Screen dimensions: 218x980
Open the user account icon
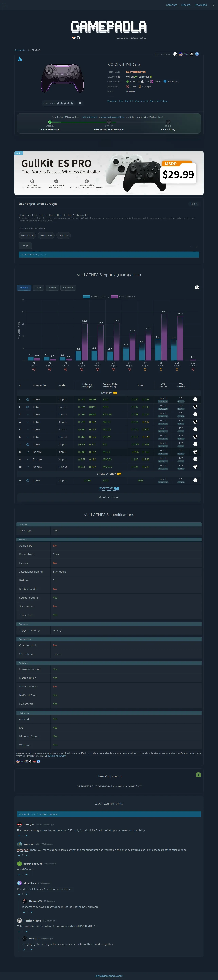(213, 5)
